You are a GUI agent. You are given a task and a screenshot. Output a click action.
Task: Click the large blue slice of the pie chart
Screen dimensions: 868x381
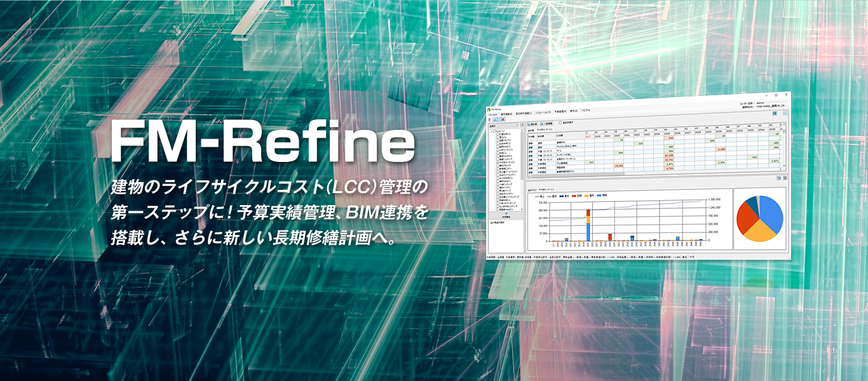(770, 213)
